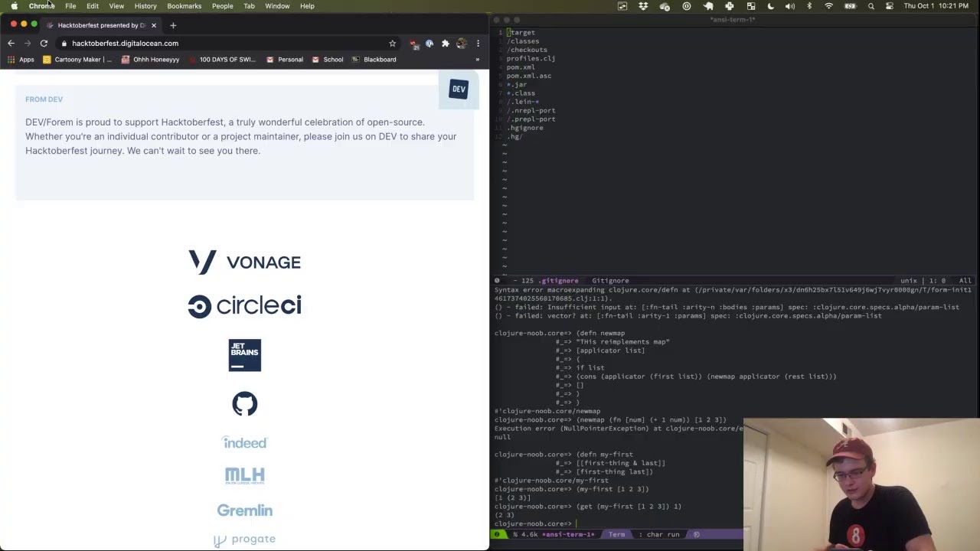Open Dropbox menu bar icon
Viewport: 980px width, 551px height.
point(643,6)
